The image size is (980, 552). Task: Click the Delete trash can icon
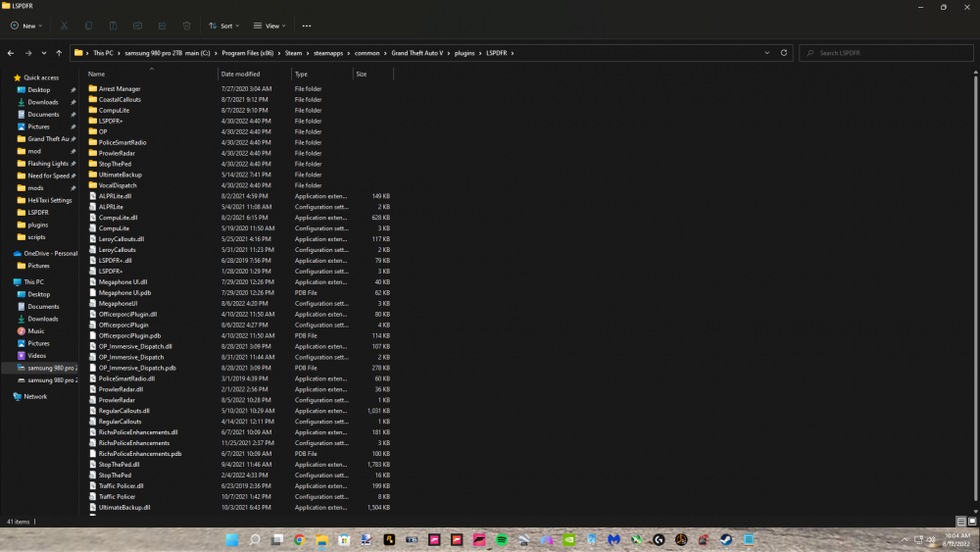coord(187,25)
